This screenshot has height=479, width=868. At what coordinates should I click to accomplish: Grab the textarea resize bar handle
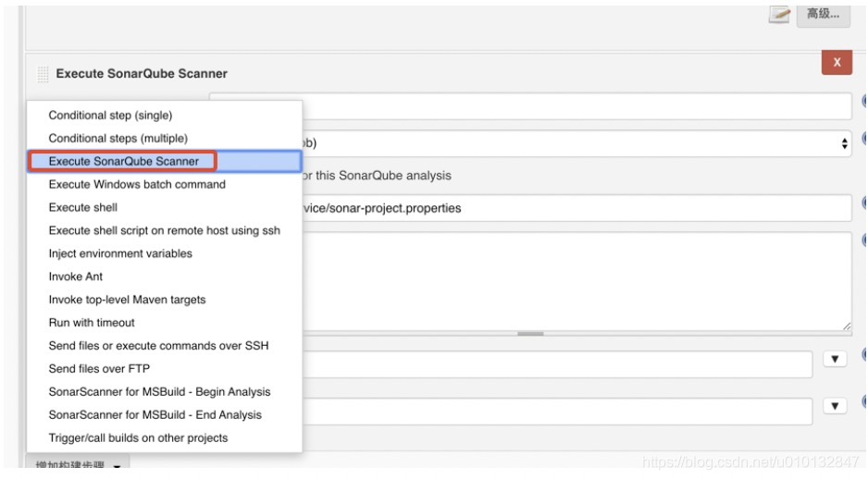(x=530, y=334)
